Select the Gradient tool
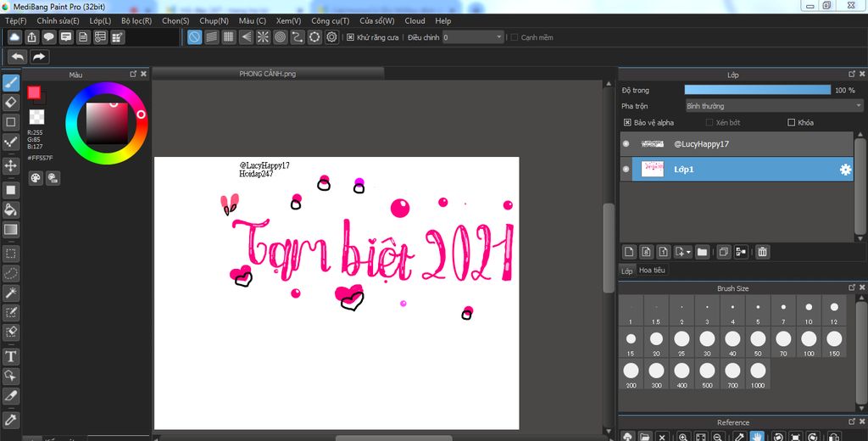868x441 pixels. (x=11, y=229)
